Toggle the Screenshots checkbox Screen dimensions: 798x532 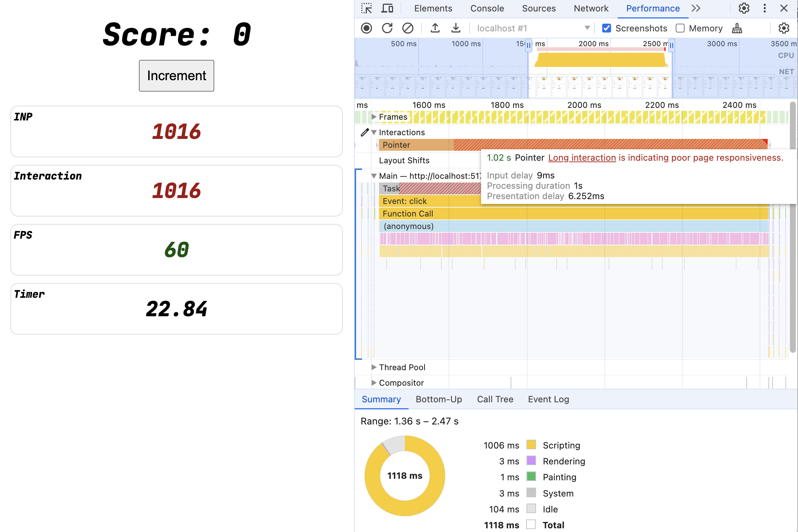[x=606, y=27]
